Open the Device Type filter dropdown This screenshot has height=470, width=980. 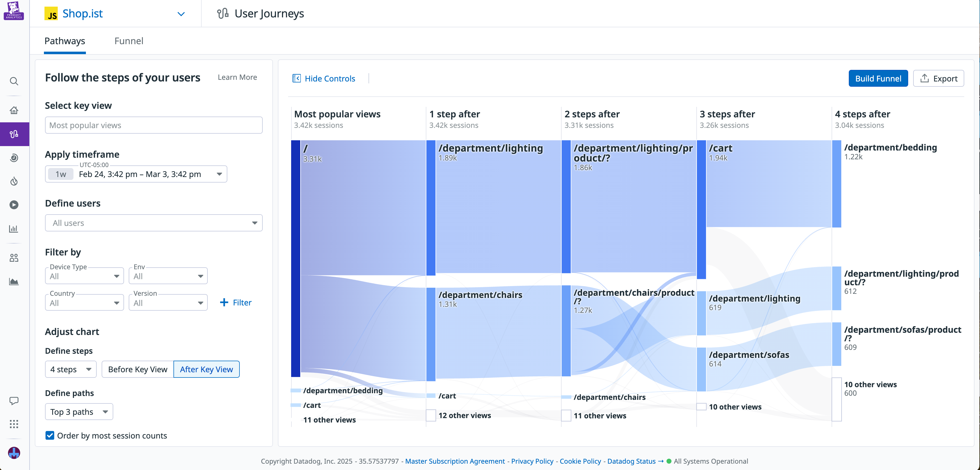(x=84, y=276)
